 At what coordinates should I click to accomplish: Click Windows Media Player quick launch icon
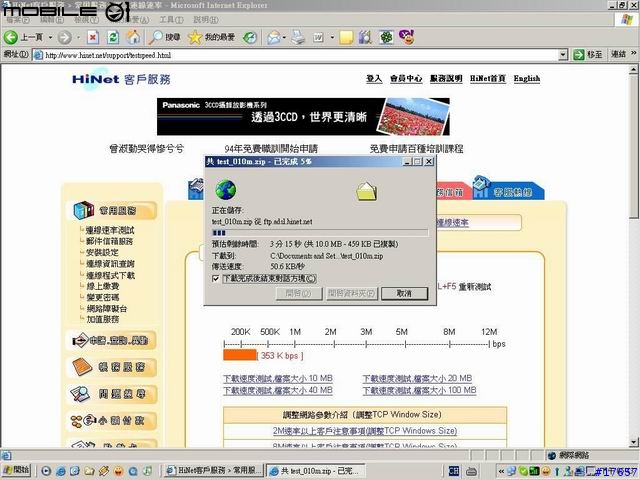[x=46, y=471]
